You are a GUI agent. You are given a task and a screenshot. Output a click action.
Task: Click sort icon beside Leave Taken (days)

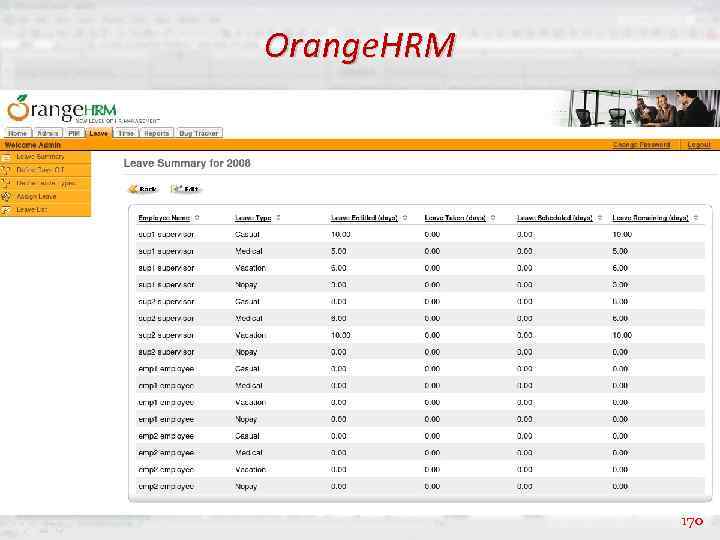click(493, 218)
